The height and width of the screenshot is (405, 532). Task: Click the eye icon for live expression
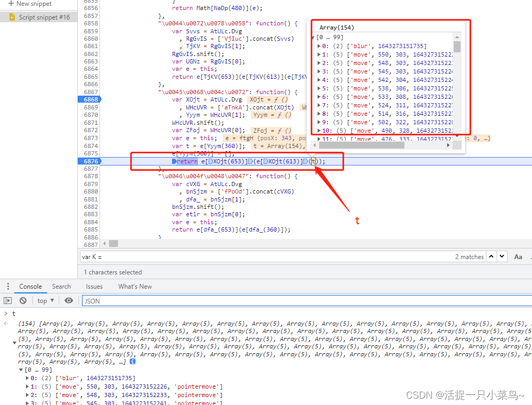point(69,300)
